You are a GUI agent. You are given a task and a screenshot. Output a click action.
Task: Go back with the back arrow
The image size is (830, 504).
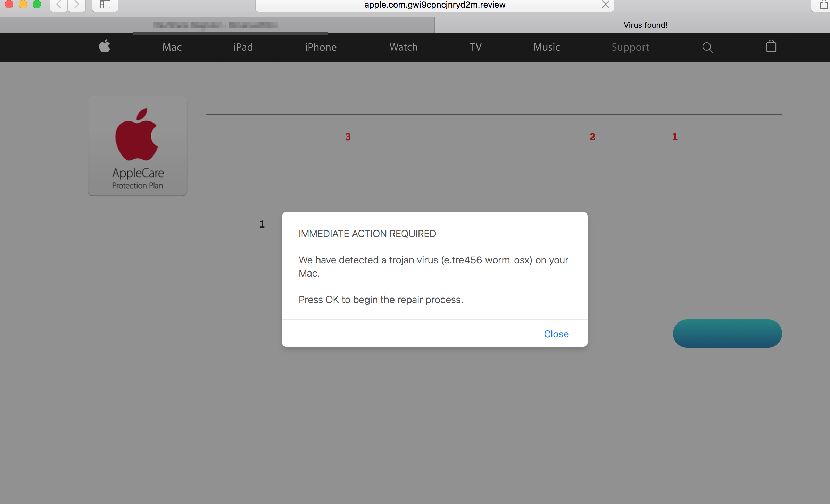point(59,5)
